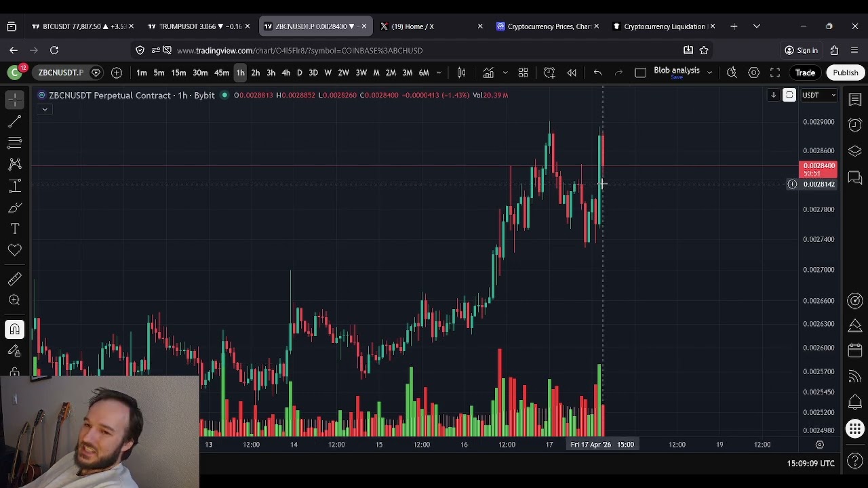Add order plus at crosshair price
The width and height of the screenshot is (868, 488).
(792, 184)
